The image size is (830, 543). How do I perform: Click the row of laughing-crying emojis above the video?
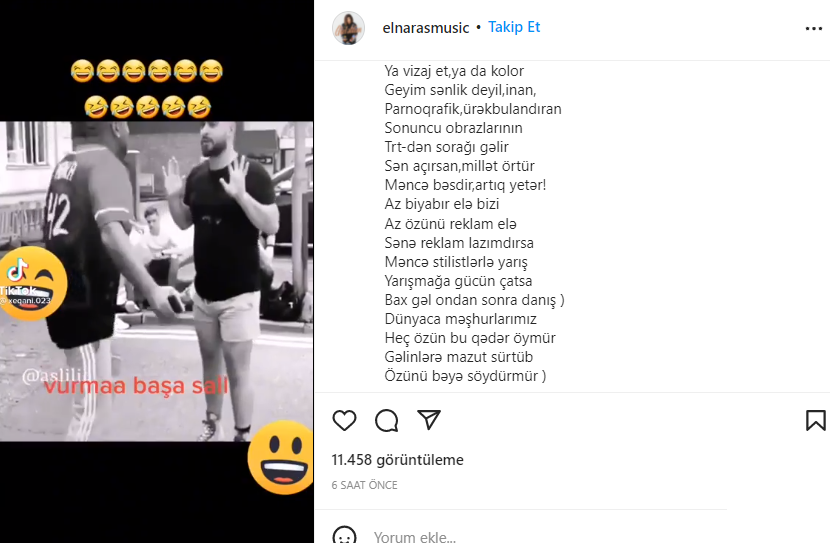coord(147,71)
